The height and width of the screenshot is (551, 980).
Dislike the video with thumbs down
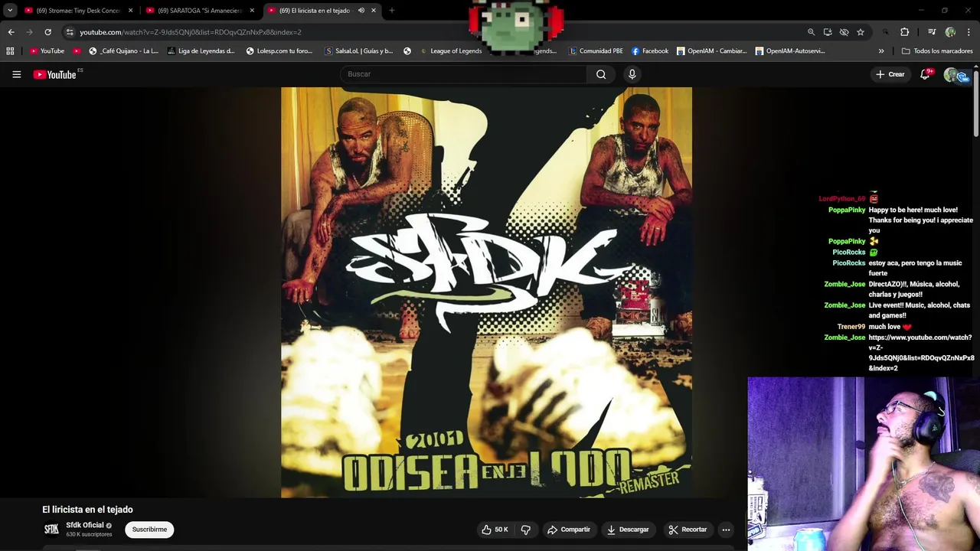click(x=525, y=530)
